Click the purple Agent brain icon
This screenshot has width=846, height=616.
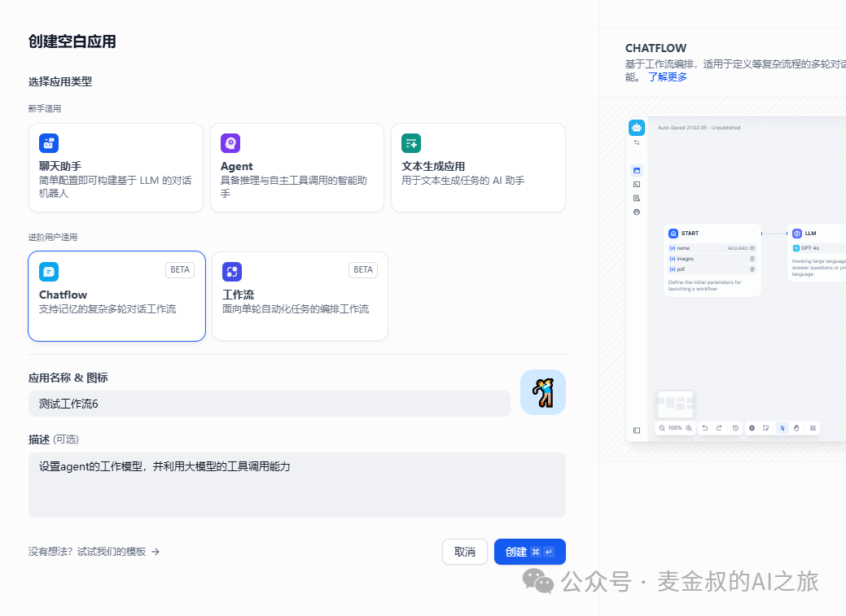tap(230, 143)
